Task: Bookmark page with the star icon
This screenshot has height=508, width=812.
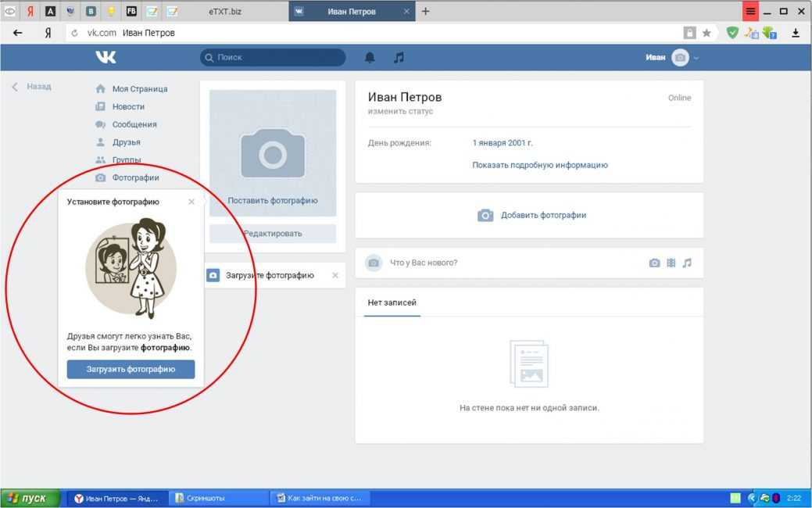Action: (x=706, y=33)
